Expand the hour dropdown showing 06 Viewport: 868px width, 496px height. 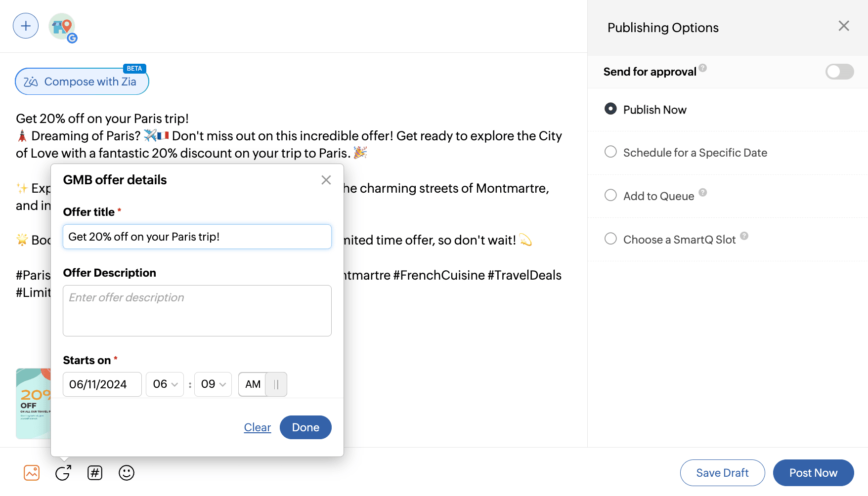pos(165,384)
